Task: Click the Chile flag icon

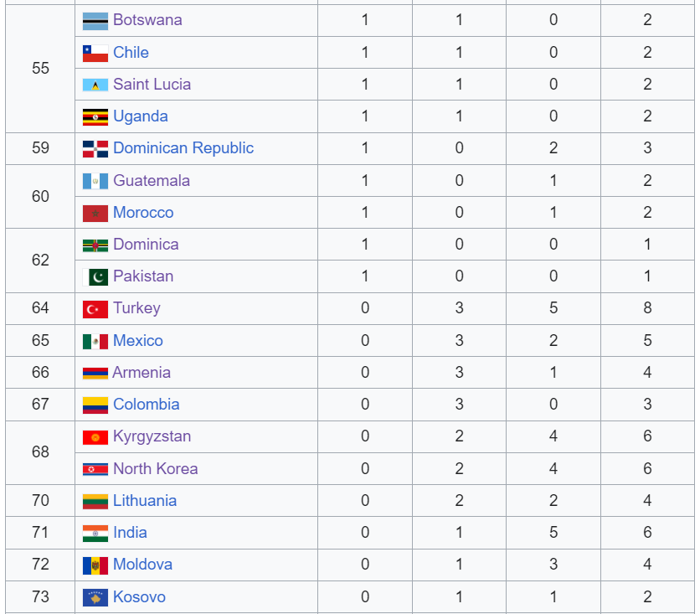Action: click(x=95, y=53)
